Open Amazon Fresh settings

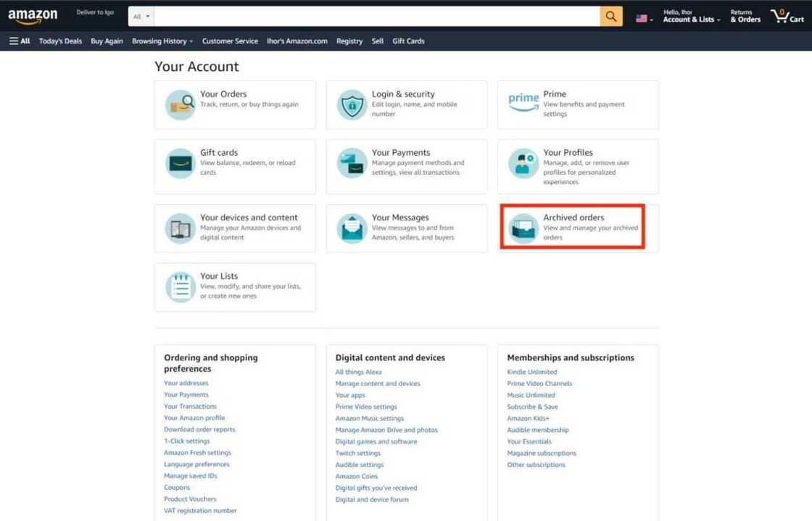pyautogui.click(x=197, y=453)
